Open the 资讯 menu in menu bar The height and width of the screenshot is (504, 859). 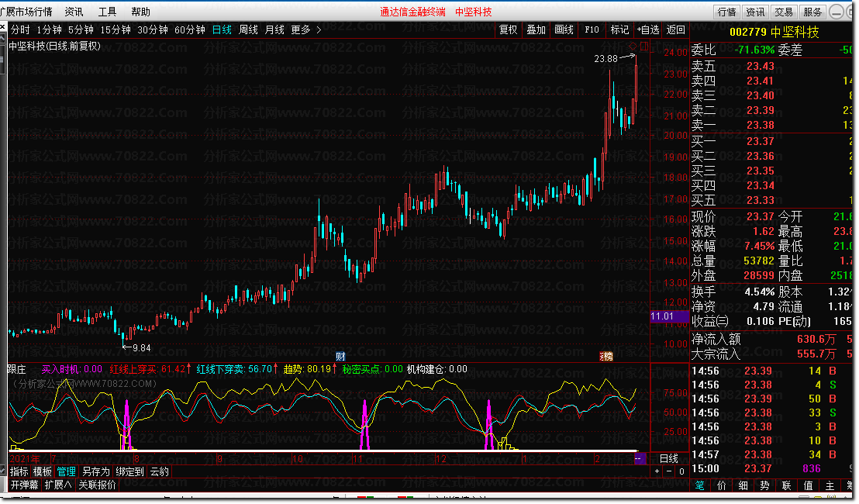pyautogui.click(x=74, y=12)
